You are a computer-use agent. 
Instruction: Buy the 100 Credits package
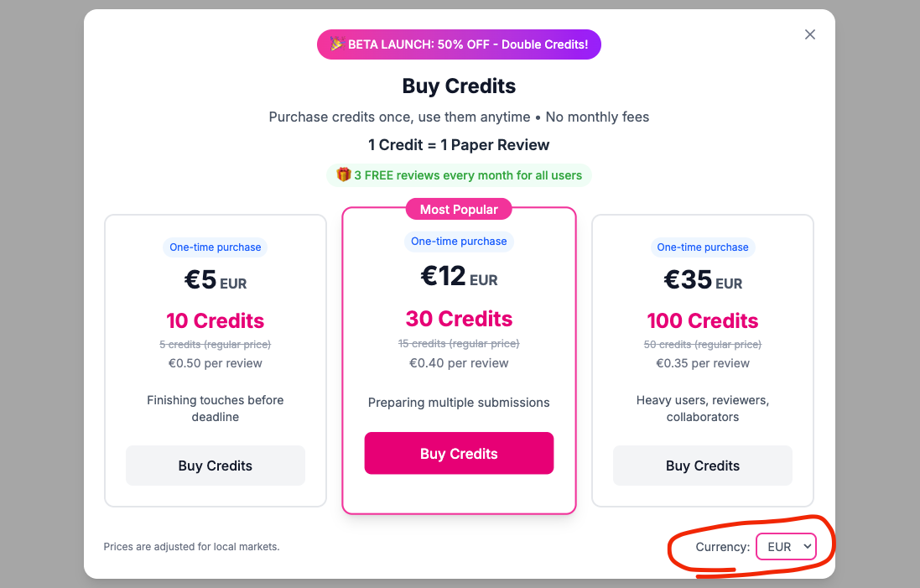click(703, 466)
